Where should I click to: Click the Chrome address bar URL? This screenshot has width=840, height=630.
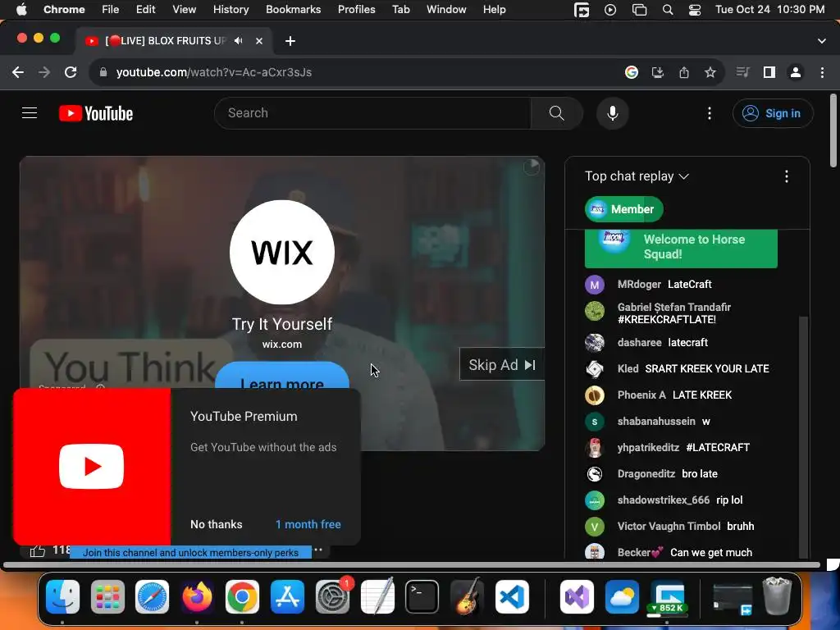coord(214,72)
